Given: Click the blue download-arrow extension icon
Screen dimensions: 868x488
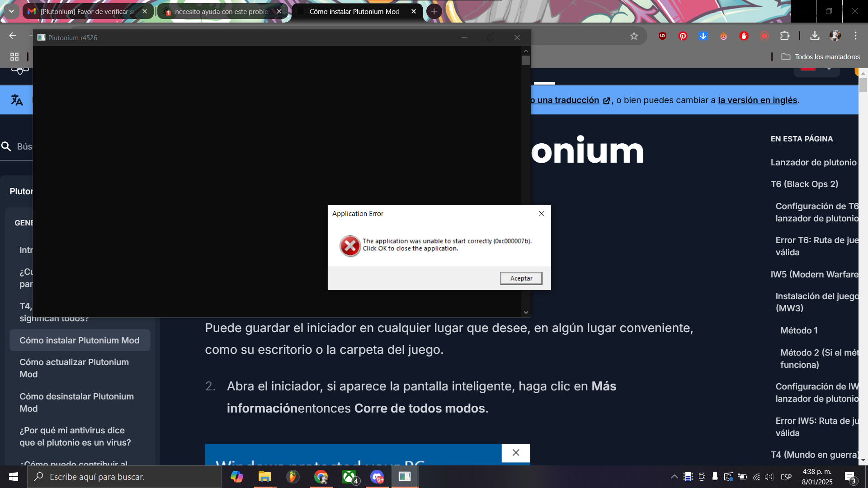Looking at the screenshot, I should 703,36.
